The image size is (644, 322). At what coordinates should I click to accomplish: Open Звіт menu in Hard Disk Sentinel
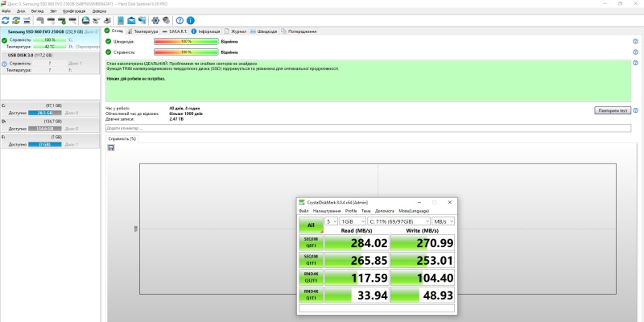click(x=53, y=11)
